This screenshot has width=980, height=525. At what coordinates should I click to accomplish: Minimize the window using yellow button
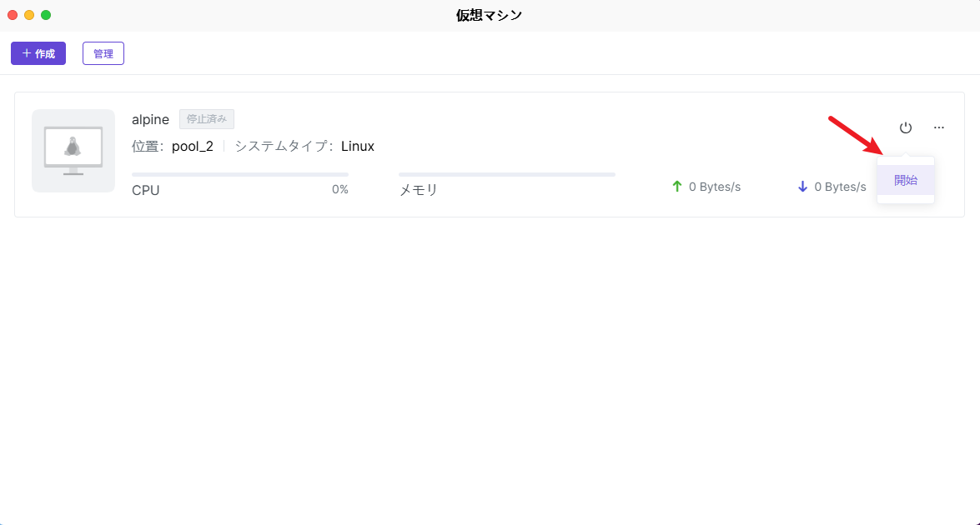[29, 15]
